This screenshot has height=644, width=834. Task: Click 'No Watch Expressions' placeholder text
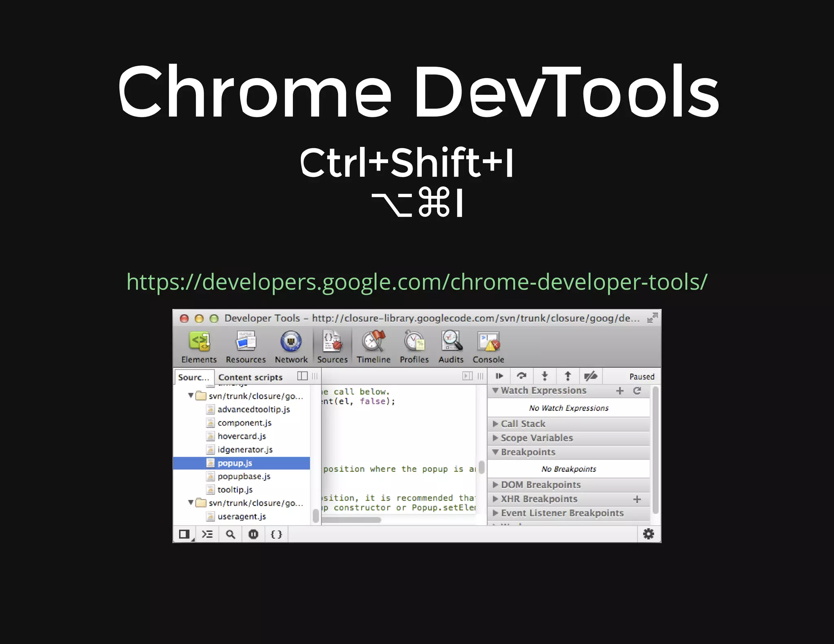[x=568, y=408]
